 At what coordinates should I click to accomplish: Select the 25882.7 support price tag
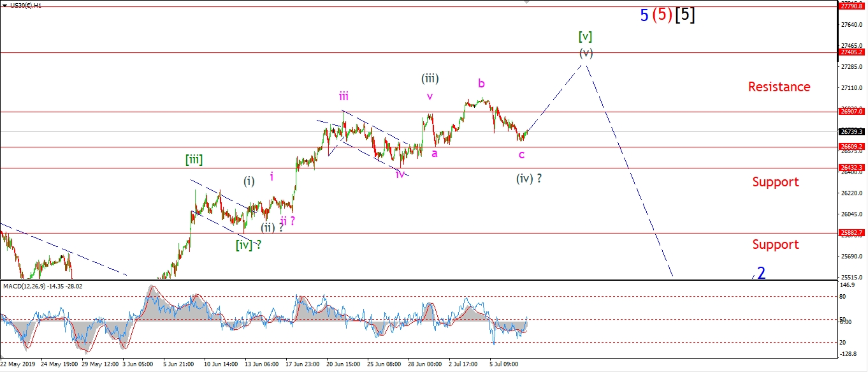point(852,233)
